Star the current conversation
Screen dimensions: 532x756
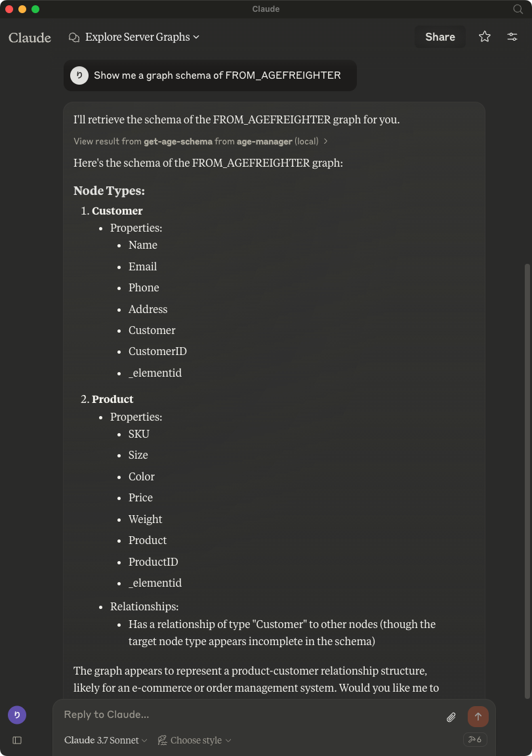tap(484, 37)
